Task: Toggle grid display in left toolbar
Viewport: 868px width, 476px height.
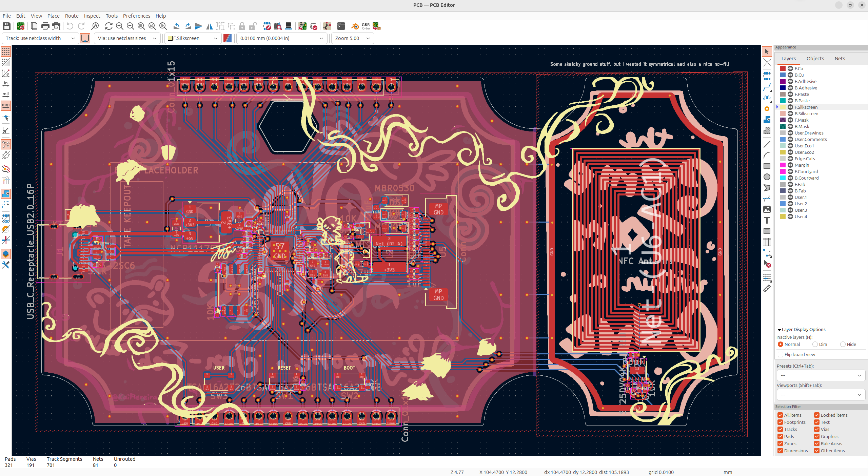Action: click(6, 51)
